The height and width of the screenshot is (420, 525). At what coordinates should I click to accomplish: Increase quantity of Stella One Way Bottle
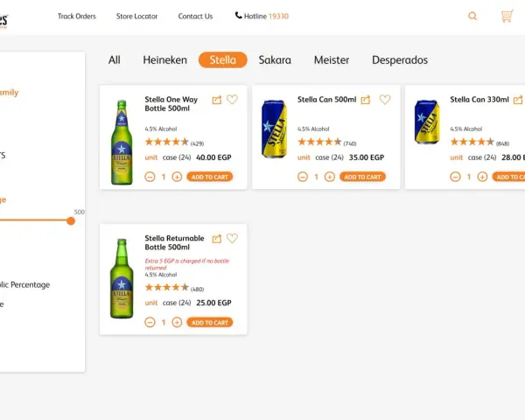coord(177,177)
